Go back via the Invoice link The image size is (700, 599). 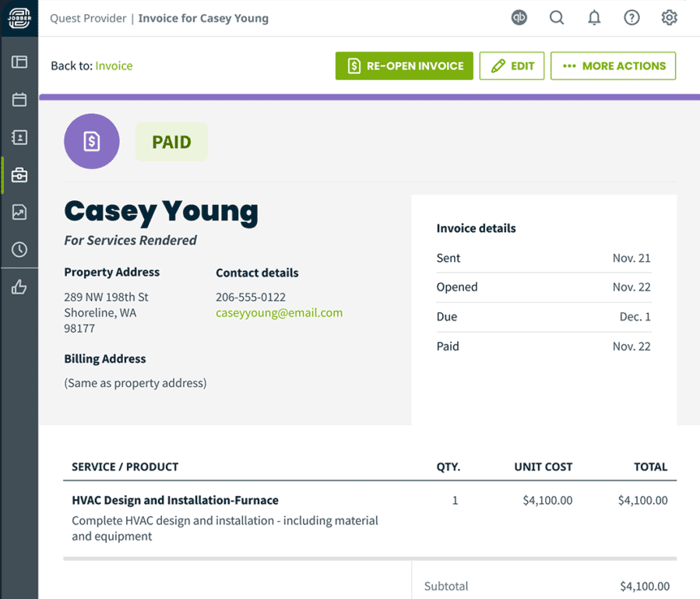point(114,66)
